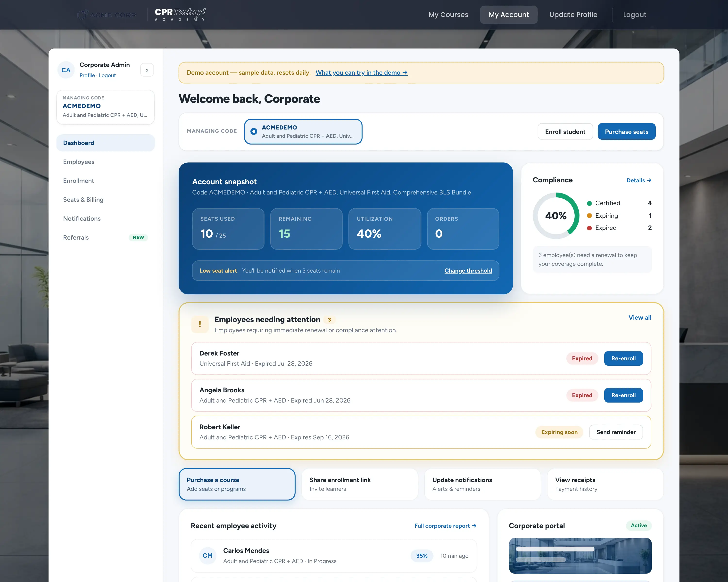Screen dimensions: 728x582
Task: Click the Purchase a course card
Action: click(x=237, y=484)
